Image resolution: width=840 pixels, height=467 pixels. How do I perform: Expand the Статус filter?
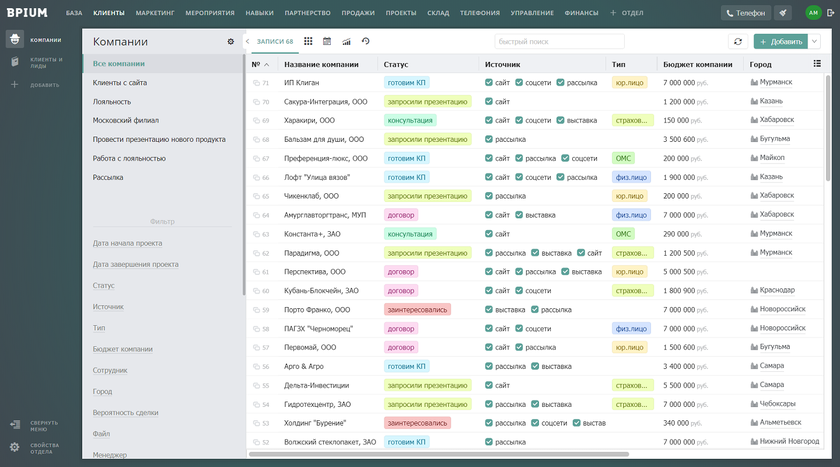coord(104,285)
